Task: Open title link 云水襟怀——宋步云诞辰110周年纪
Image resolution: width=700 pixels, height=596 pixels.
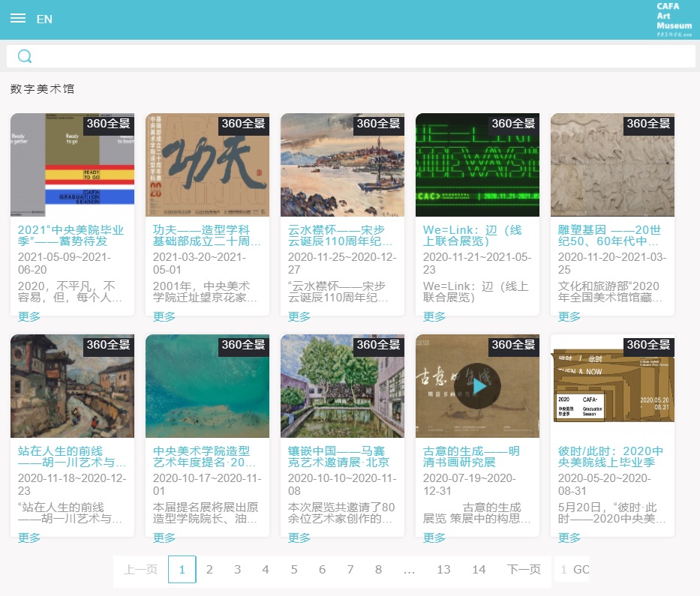Action: (x=340, y=235)
